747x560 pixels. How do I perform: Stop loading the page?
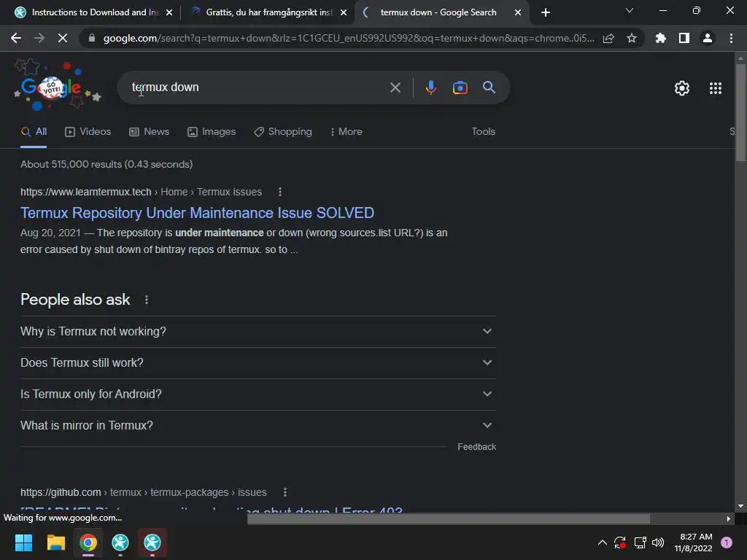(63, 38)
